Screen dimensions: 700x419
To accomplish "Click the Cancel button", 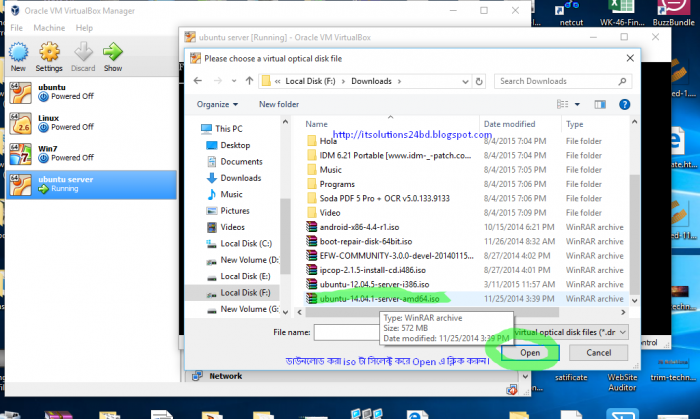I will (x=599, y=353).
